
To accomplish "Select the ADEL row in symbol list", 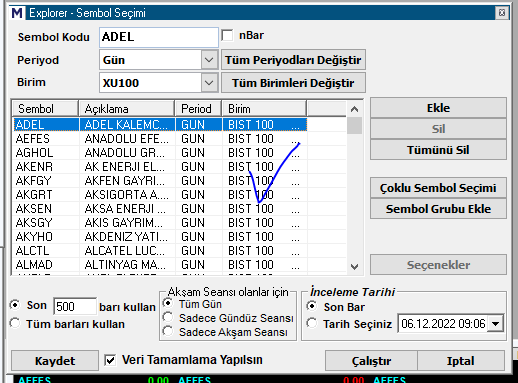I will tap(160, 125).
